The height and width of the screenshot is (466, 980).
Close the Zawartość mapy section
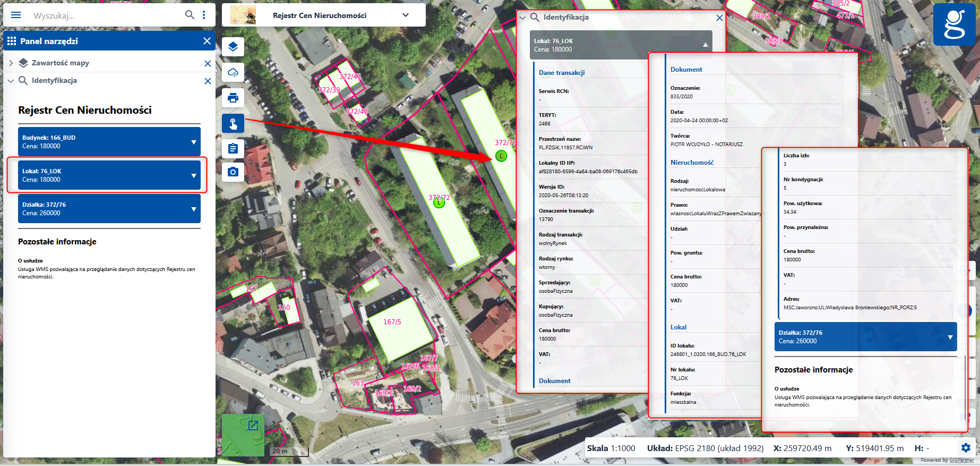[208, 63]
